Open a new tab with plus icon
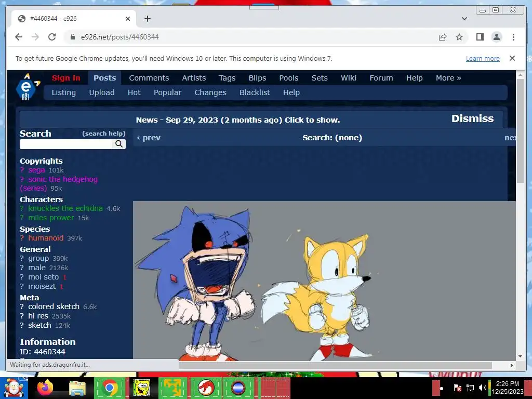532x399 pixels. click(147, 19)
